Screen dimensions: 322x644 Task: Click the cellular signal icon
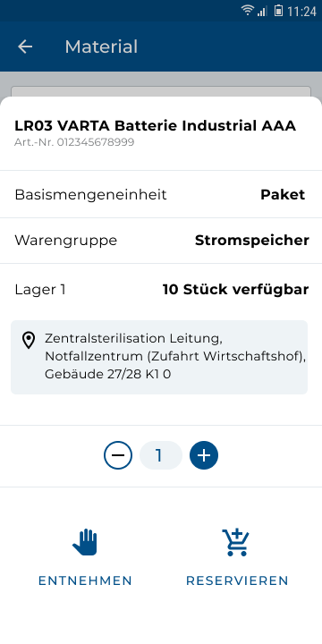click(x=262, y=11)
